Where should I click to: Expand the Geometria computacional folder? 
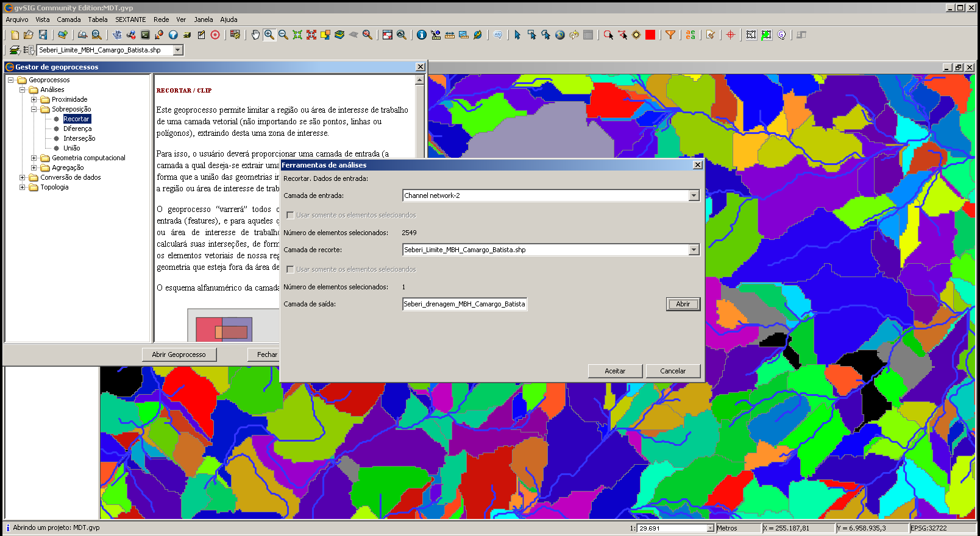point(34,158)
